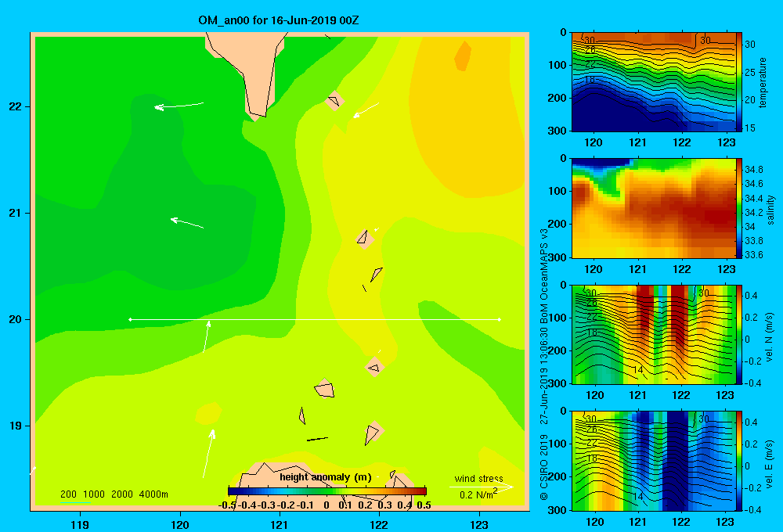Click the 300 depth label on temperature panel
The height and width of the screenshot is (532, 783).
coord(557,131)
